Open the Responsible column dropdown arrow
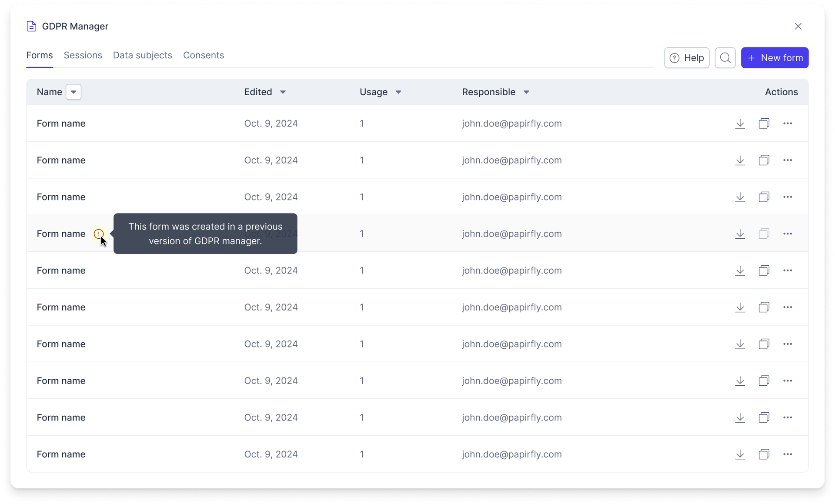 tap(526, 92)
